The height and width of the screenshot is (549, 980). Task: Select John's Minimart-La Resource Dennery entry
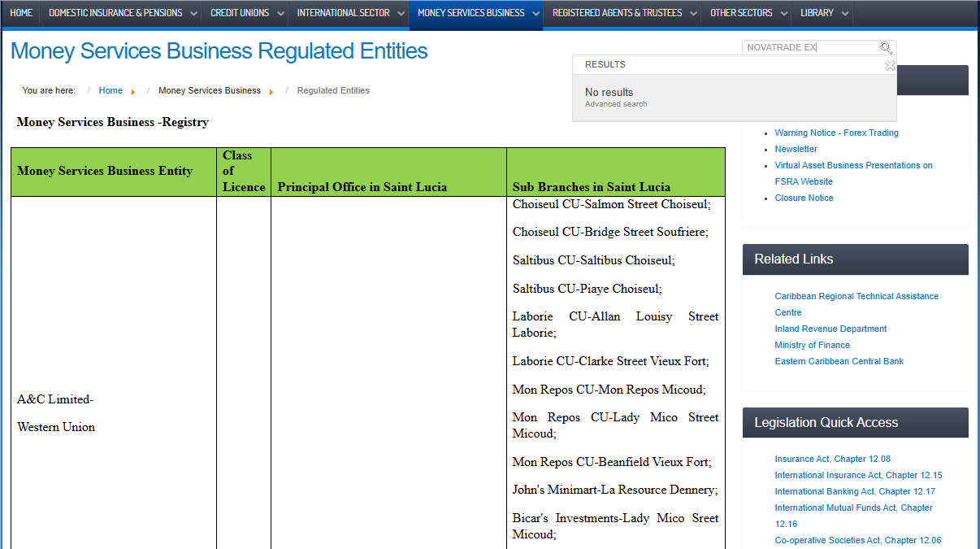point(615,490)
